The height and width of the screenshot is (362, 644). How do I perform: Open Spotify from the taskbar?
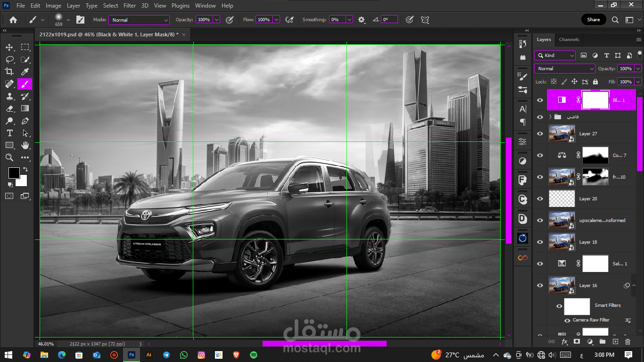coord(254,355)
